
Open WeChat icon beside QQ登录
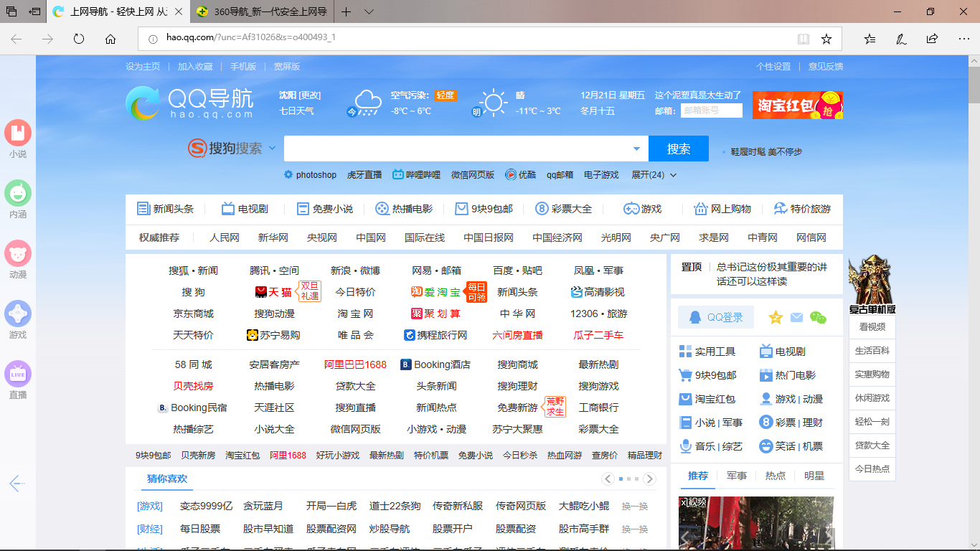point(818,317)
